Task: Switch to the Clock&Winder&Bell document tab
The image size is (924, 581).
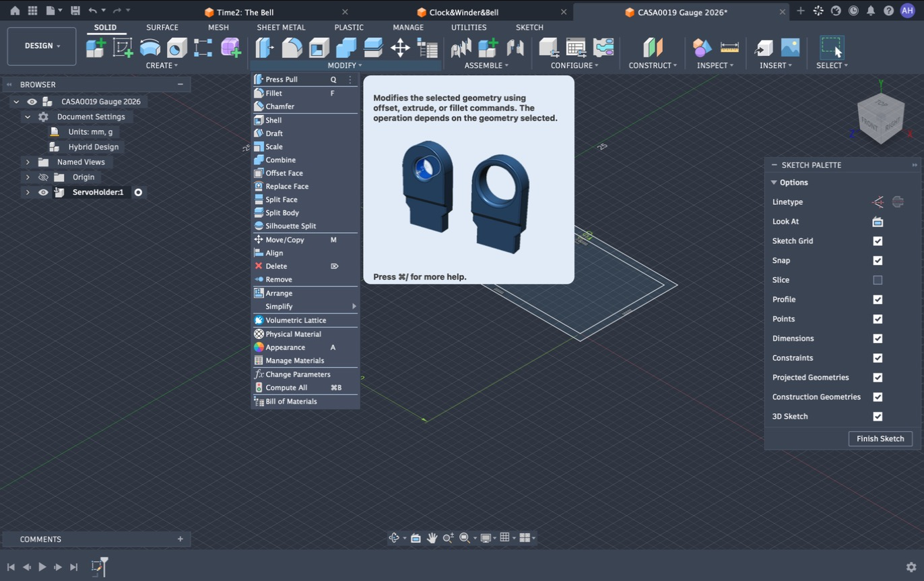Action: coord(463,12)
